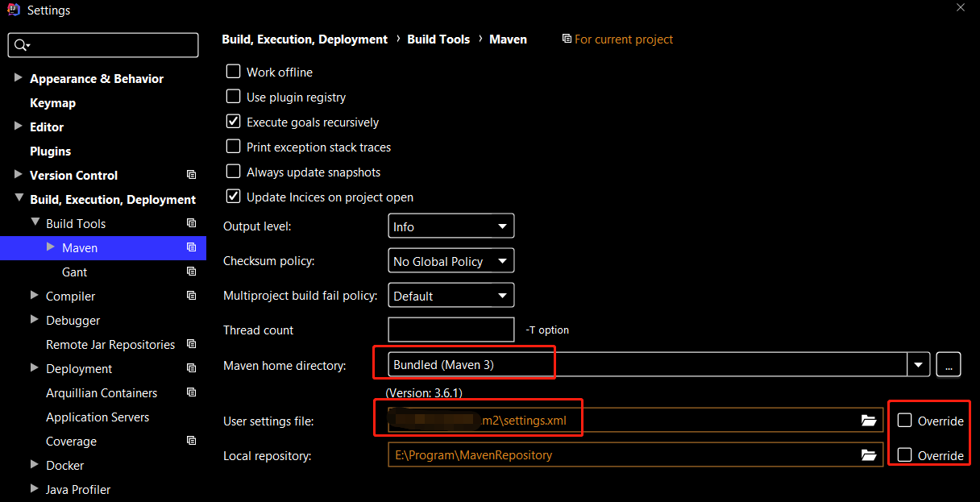The height and width of the screenshot is (502, 980).
Task: Enable the Work offline checkbox
Action: [x=233, y=72]
